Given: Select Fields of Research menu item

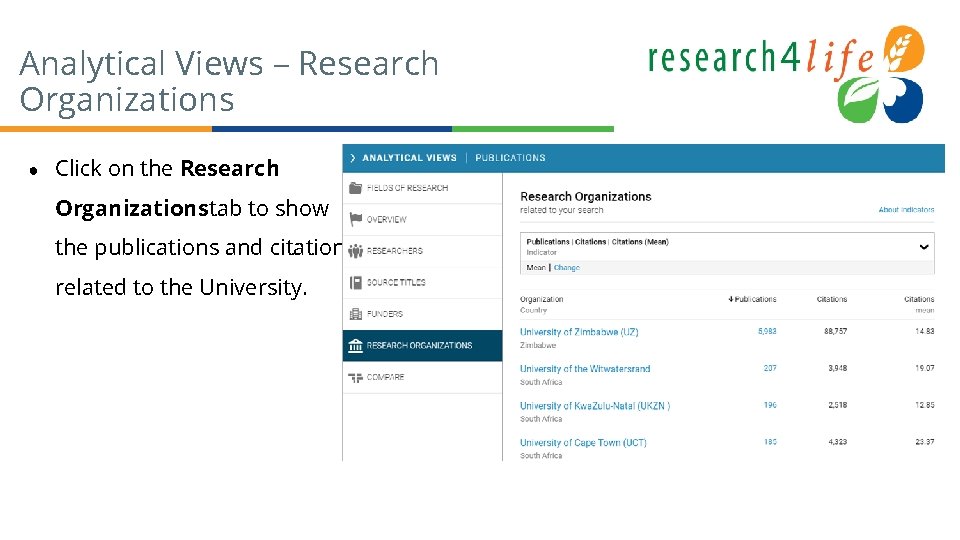Looking at the screenshot, I should tap(422, 188).
